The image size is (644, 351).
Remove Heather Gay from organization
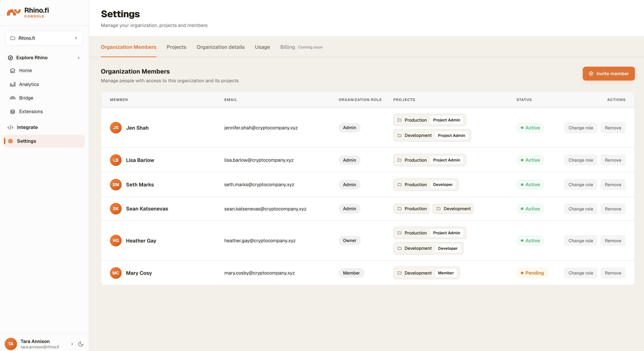(613, 240)
